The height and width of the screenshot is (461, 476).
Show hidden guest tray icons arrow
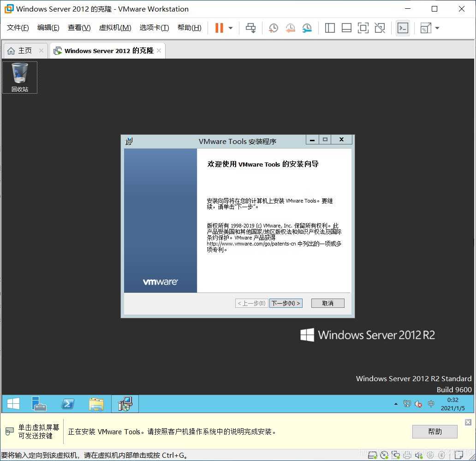(396, 404)
